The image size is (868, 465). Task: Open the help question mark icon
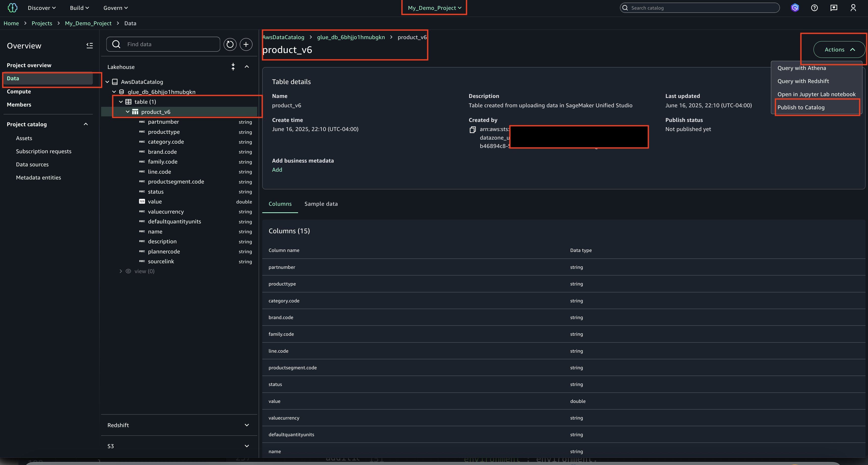(815, 8)
